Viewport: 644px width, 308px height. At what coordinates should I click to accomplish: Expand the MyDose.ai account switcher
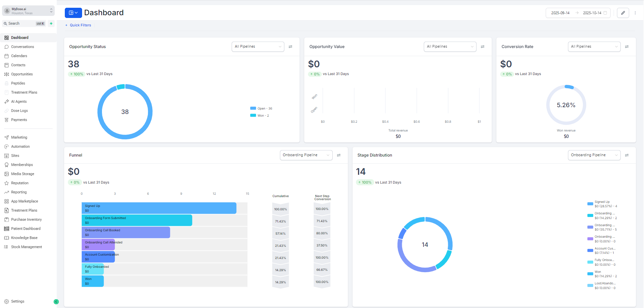pyautogui.click(x=28, y=11)
